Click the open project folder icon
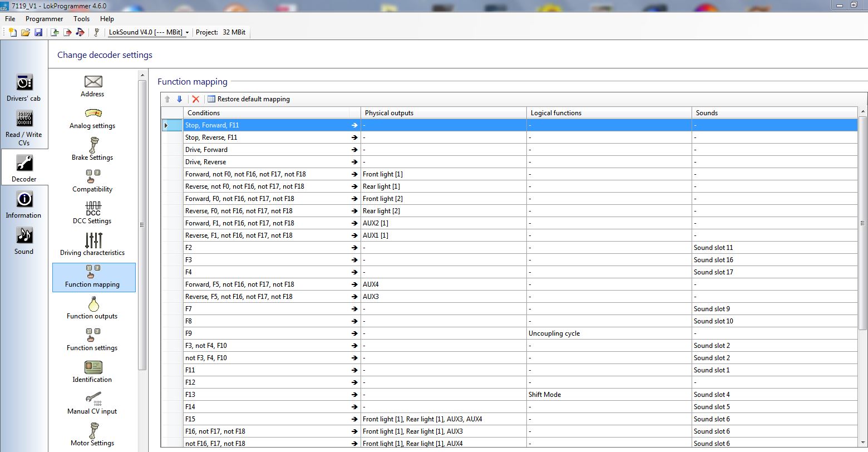 pos(26,32)
